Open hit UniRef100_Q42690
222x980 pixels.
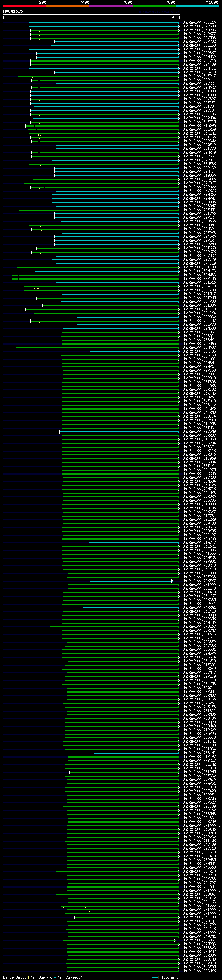coord(199,26)
